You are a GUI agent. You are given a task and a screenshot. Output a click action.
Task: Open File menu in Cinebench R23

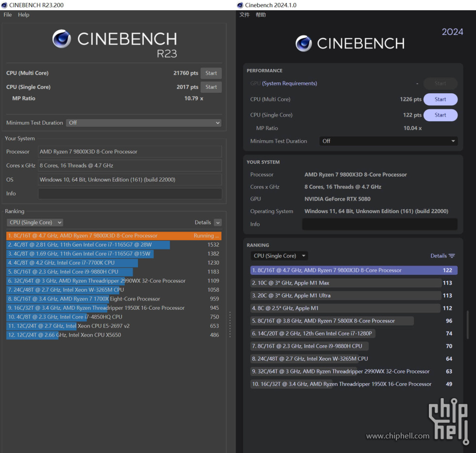pyautogui.click(x=8, y=15)
